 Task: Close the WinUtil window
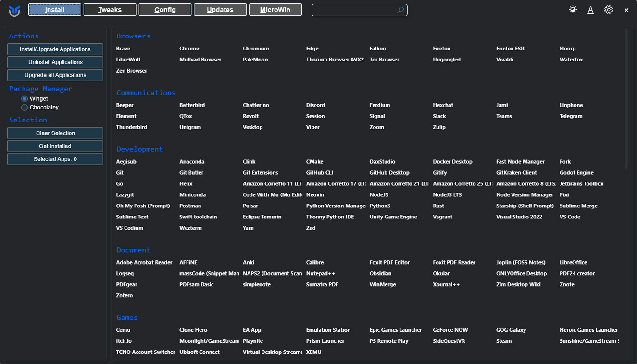click(x=626, y=10)
